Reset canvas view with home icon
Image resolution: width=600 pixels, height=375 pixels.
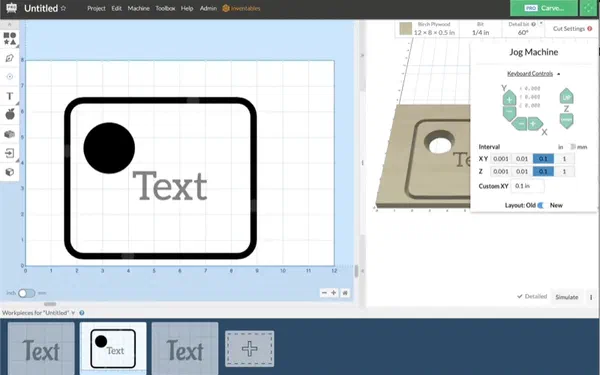(345, 293)
